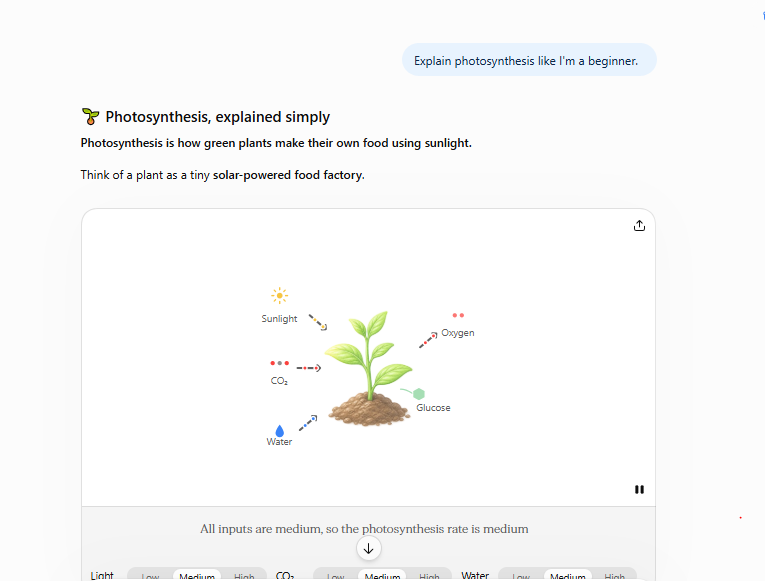The width and height of the screenshot is (765, 581).
Task: Set Light level to Low
Action: point(150,577)
